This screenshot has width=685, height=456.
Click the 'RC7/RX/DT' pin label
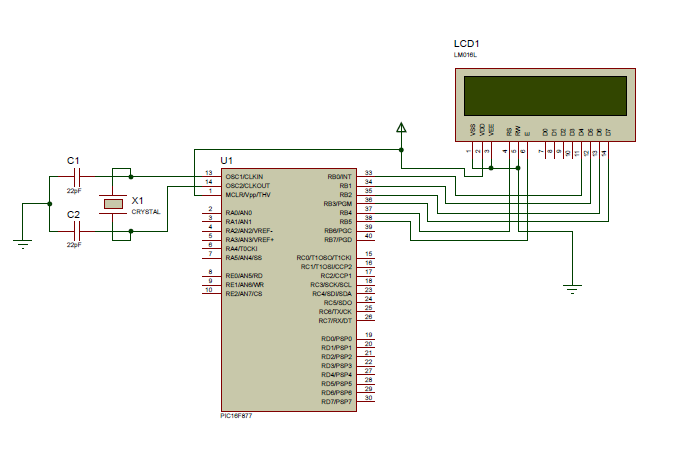[335, 321]
